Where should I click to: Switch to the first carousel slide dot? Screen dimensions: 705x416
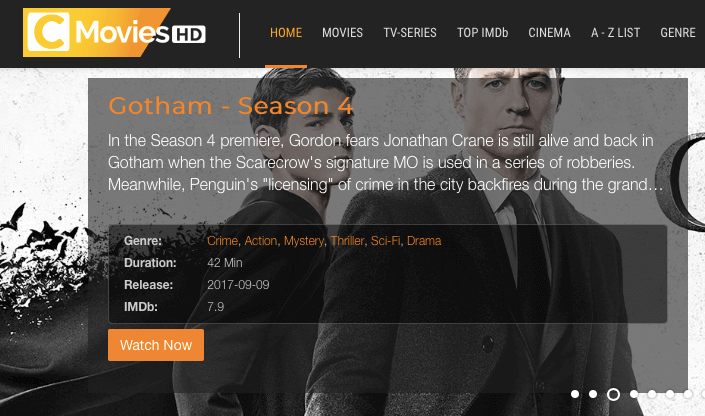pos(575,394)
